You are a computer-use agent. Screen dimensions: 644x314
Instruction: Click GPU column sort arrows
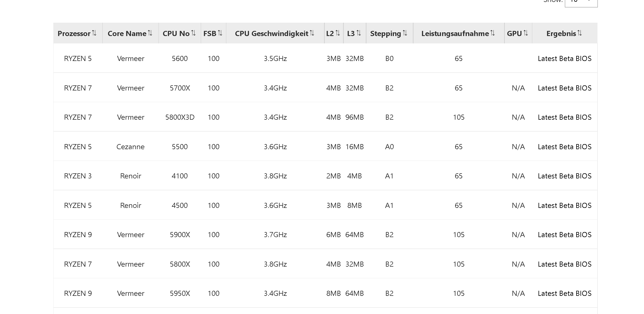point(526,33)
